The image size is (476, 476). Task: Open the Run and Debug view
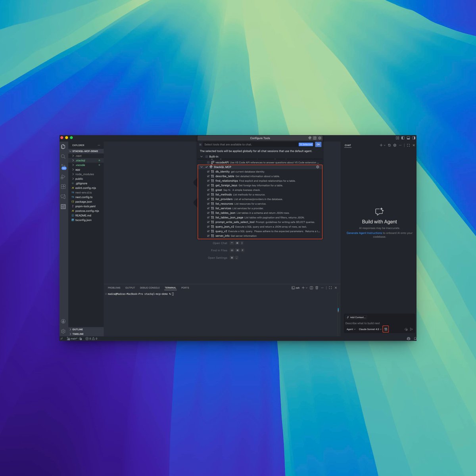pyautogui.click(x=63, y=177)
